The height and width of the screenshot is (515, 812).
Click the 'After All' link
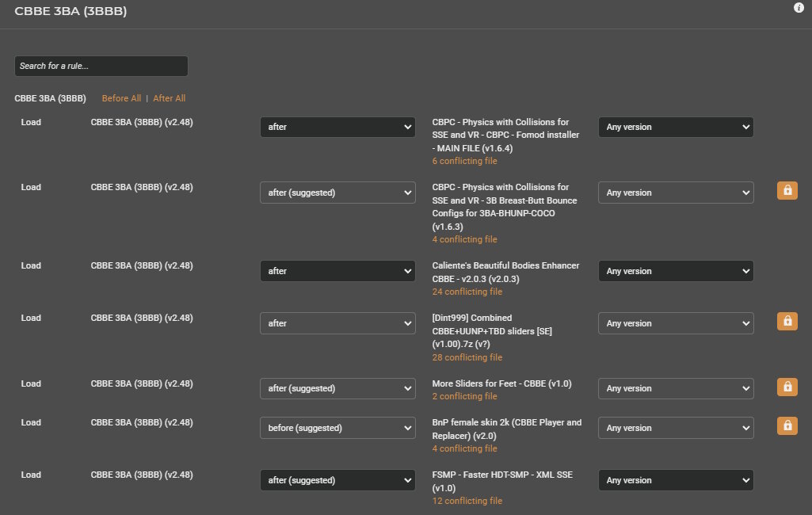(169, 98)
